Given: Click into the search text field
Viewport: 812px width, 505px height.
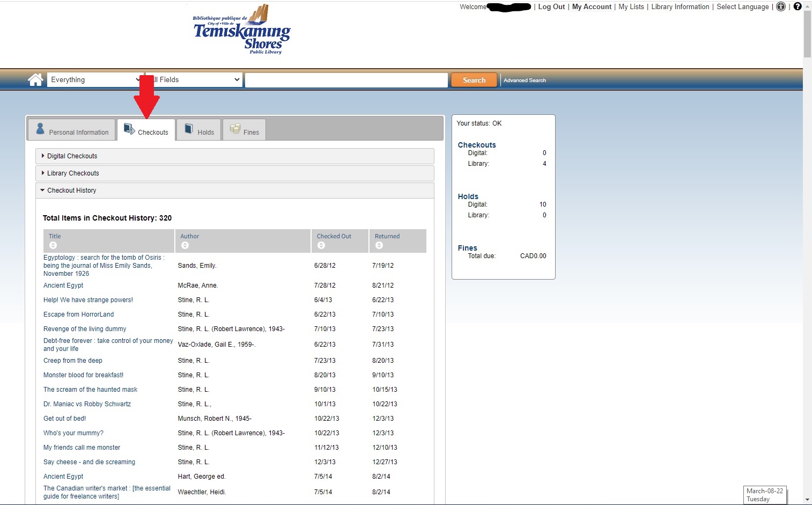Looking at the screenshot, I should tap(346, 80).
